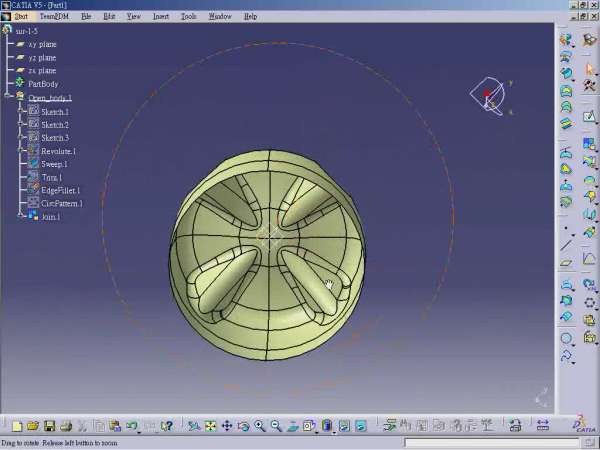Click the Open file folder icon
This screenshot has height=450, width=600.
(33, 426)
